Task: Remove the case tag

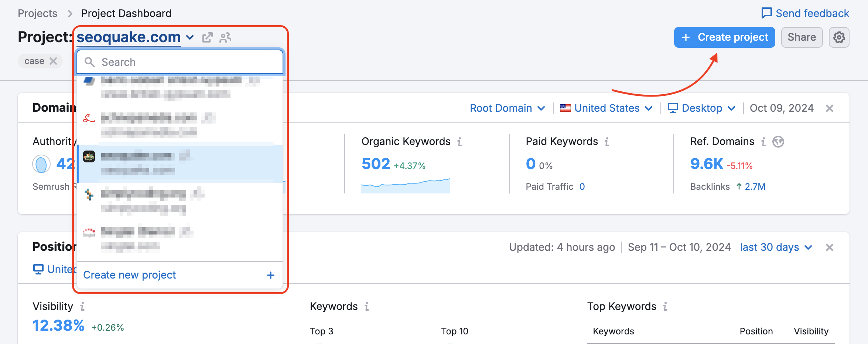Action: pyautogui.click(x=54, y=61)
